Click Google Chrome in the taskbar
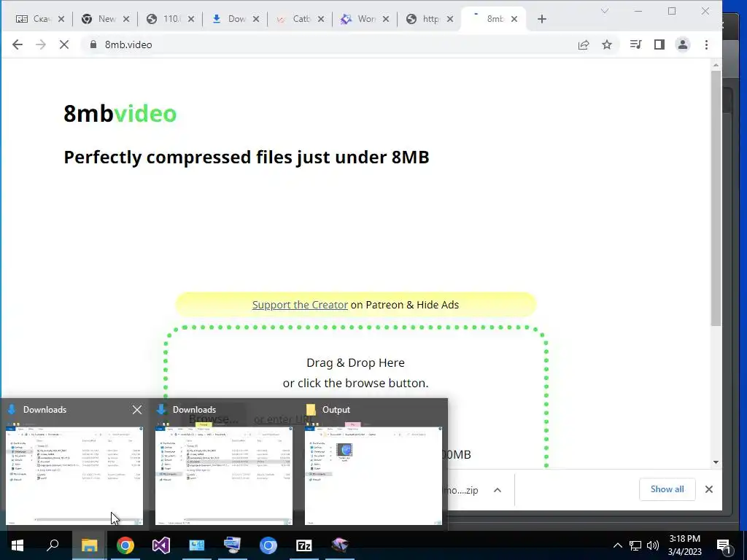 pos(125,545)
